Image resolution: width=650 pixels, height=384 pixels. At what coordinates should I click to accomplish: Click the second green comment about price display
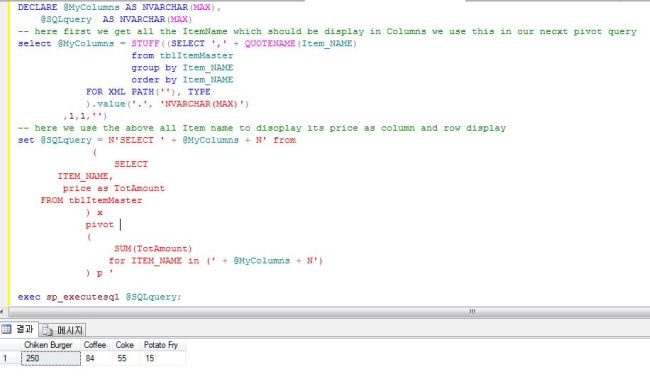coord(262,128)
